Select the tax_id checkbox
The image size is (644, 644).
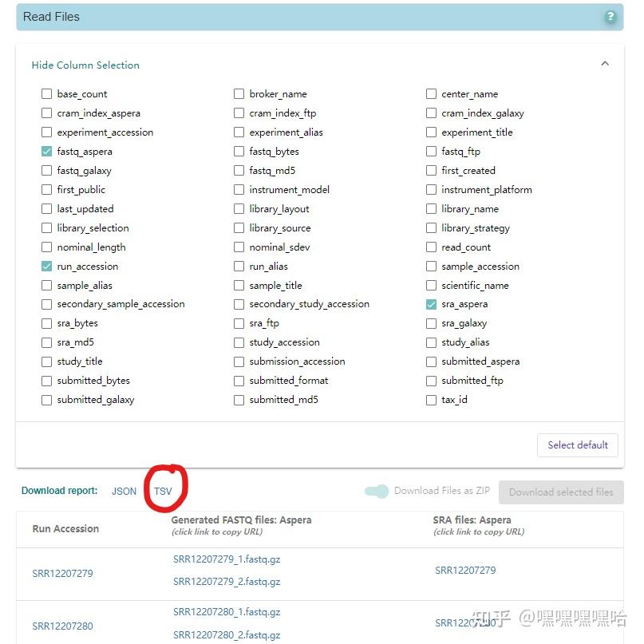[x=431, y=400]
